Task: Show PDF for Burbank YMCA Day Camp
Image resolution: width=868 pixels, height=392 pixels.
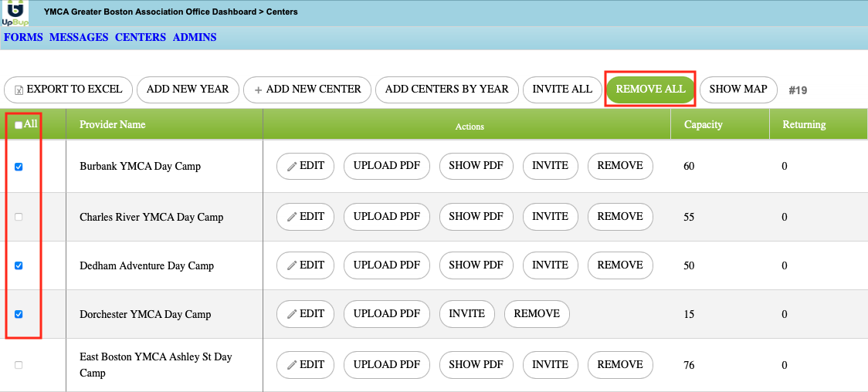Action: click(x=476, y=166)
